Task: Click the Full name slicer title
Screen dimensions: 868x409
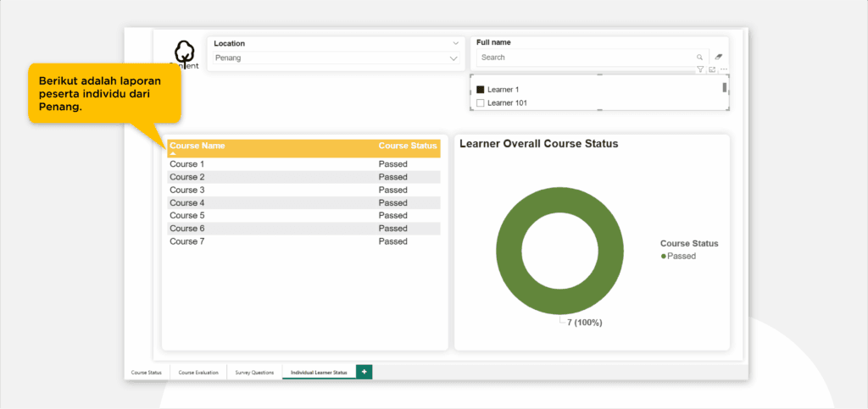Action: pos(494,42)
